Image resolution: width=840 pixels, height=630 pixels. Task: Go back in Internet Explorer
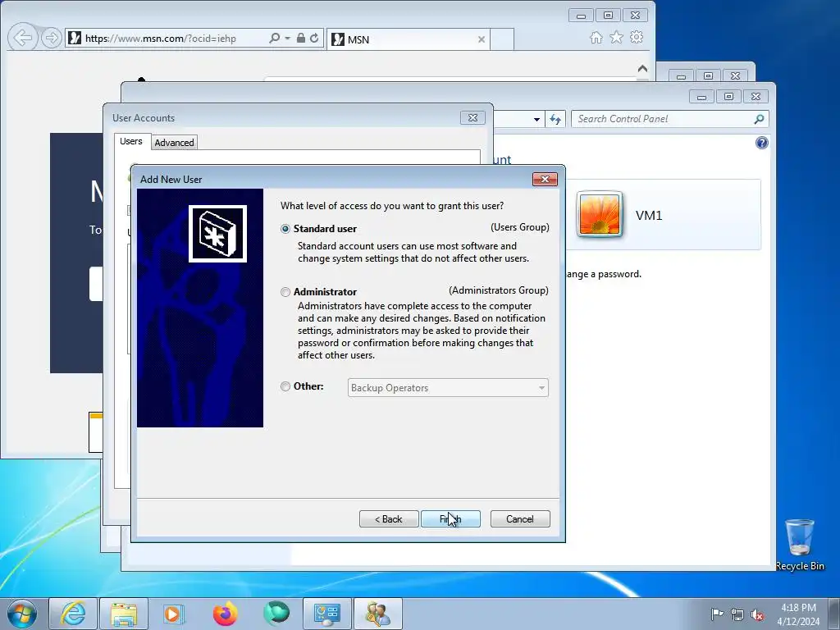[22, 38]
